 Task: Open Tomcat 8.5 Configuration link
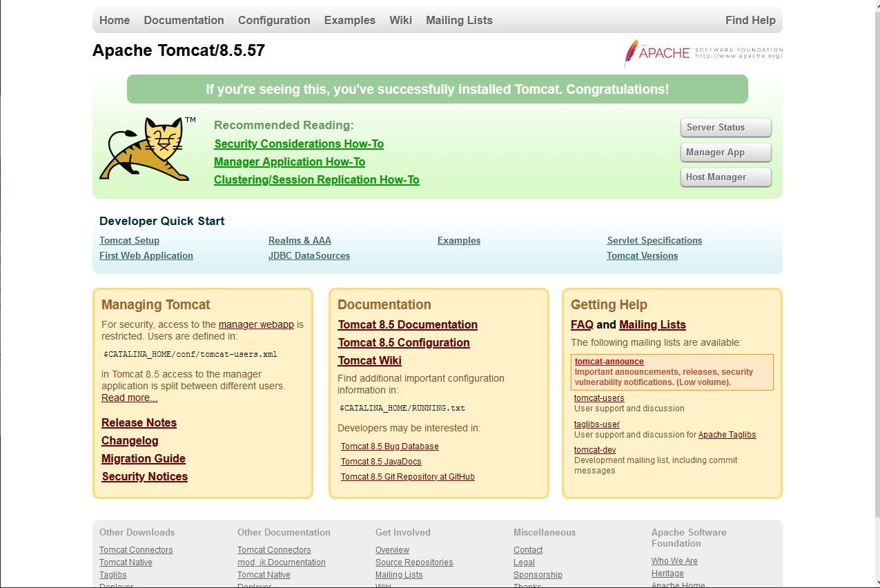tap(404, 342)
